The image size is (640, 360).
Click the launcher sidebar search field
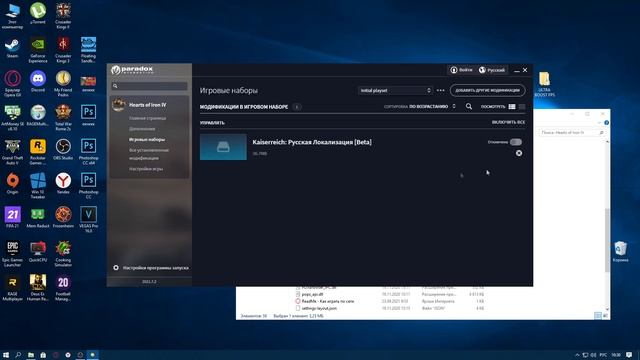(x=149, y=86)
